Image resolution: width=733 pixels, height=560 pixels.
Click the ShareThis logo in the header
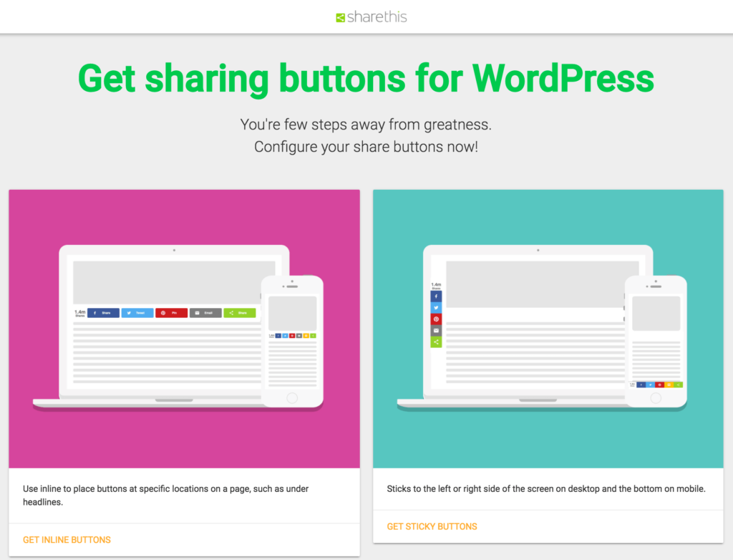click(370, 16)
